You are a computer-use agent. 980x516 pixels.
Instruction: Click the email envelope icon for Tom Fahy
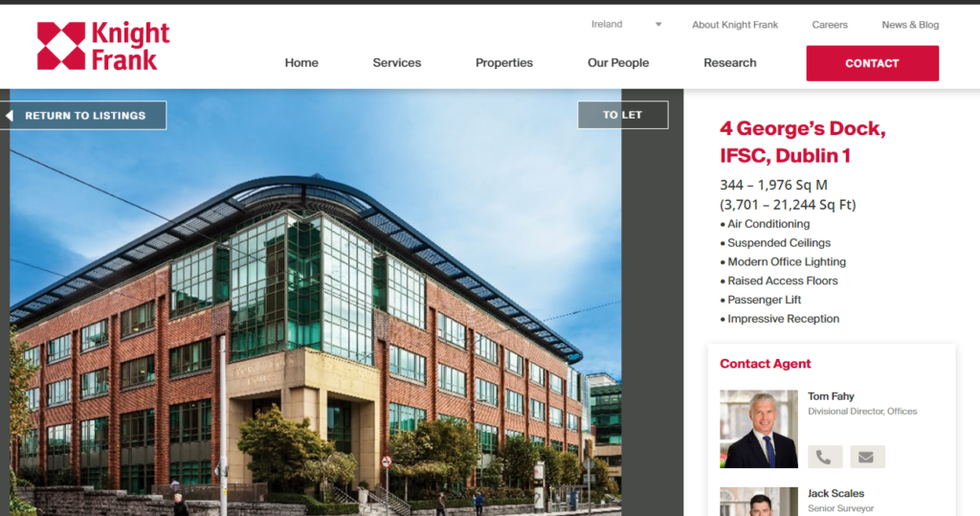[x=867, y=458]
